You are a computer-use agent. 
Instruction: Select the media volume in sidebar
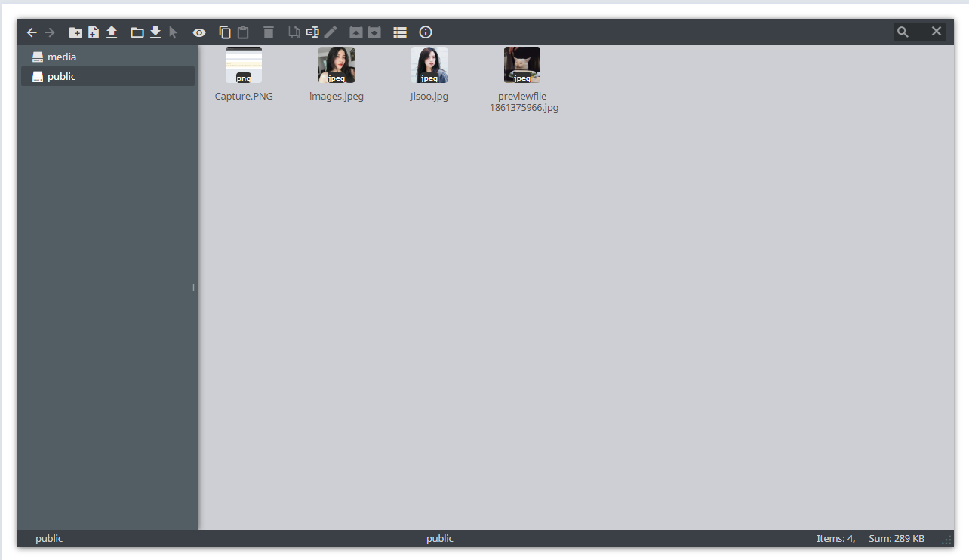[x=62, y=57]
